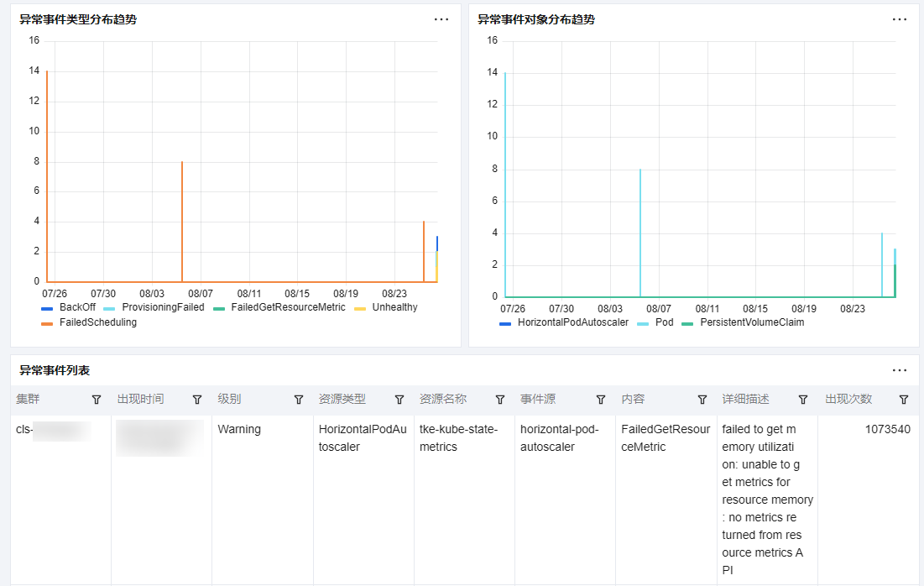The height and width of the screenshot is (586, 924).
Task: Click the Pod legend color swatch
Action: (644, 323)
